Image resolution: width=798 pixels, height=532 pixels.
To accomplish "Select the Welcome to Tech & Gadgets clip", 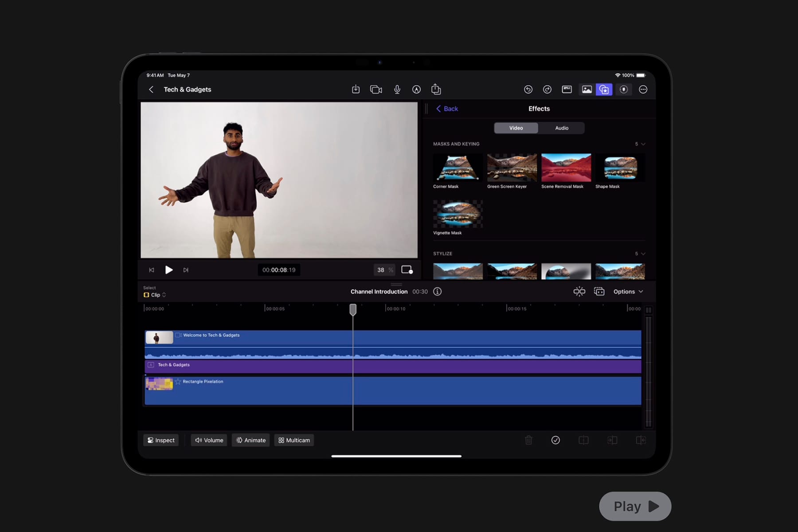I will coord(393,345).
